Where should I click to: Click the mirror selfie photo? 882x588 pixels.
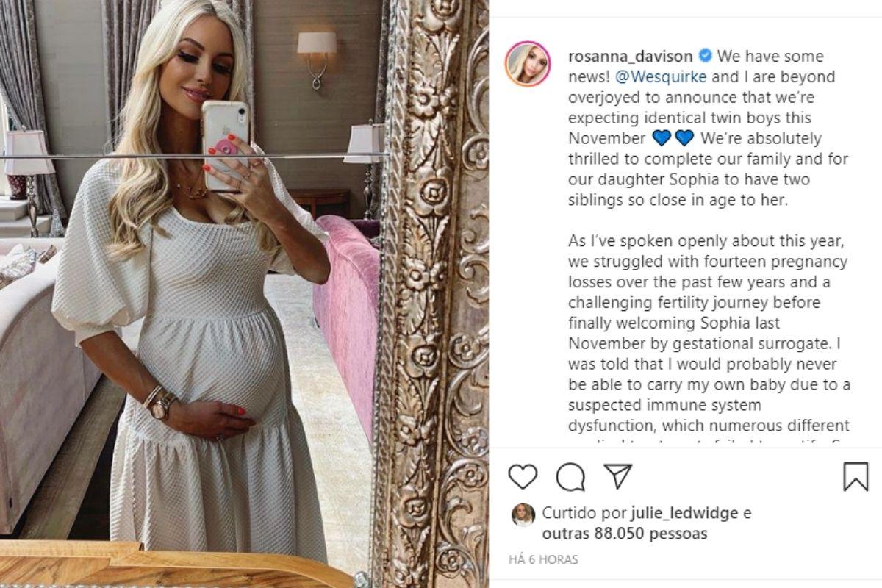tap(244, 294)
